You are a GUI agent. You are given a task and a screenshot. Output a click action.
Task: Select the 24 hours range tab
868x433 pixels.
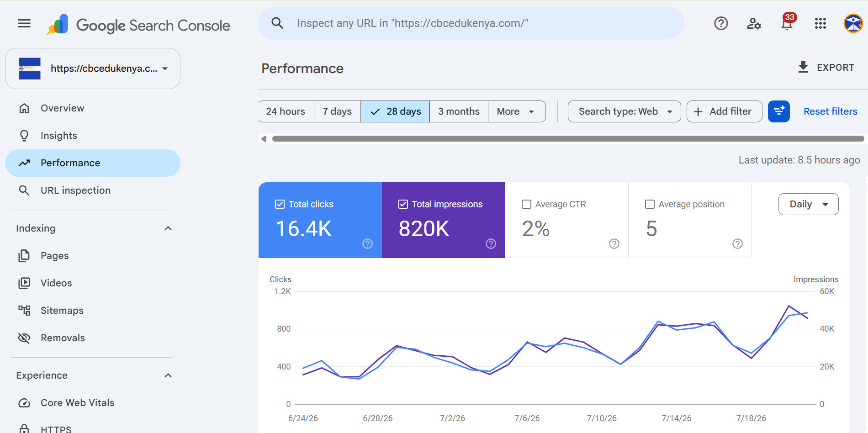click(x=286, y=111)
